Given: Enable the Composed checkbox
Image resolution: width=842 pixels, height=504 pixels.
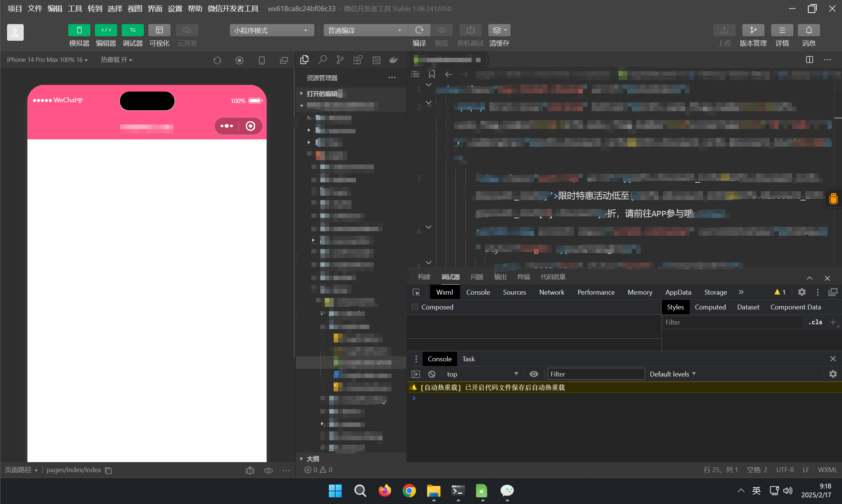Looking at the screenshot, I should coord(415,307).
